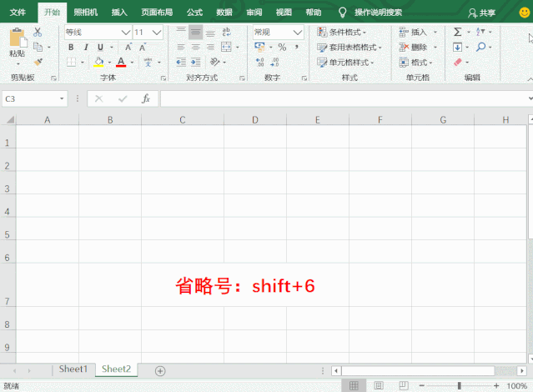Image resolution: width=533 pixels, height=392 pixels.
Task: Apply yellow fill color bucket
Action: [98, 63]
